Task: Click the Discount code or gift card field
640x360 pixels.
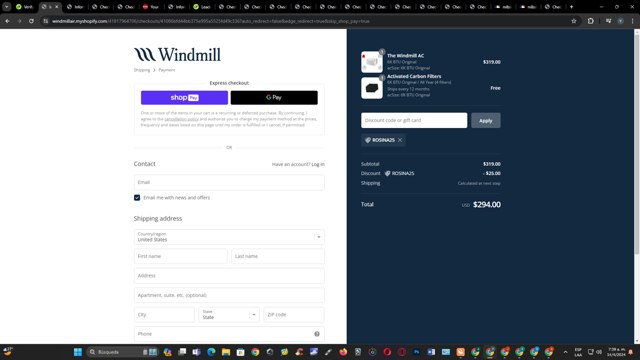Action: click(x=414, y=120)
